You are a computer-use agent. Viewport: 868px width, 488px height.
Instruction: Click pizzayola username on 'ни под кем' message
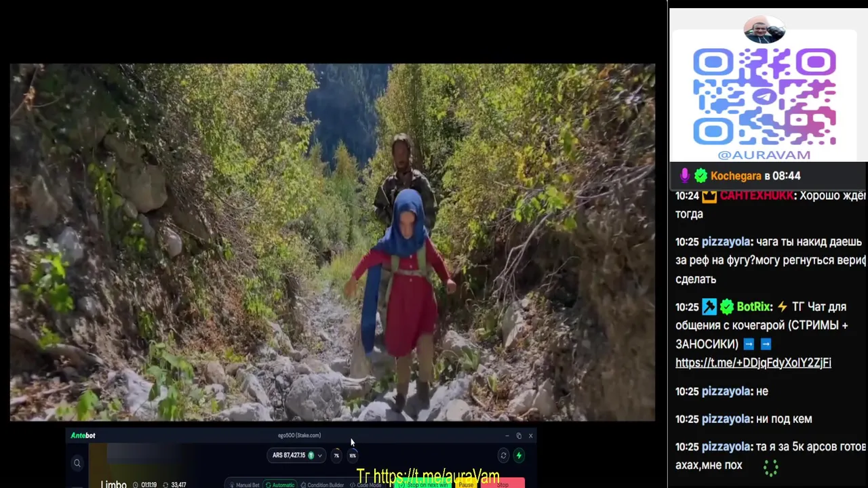point(726,419)
